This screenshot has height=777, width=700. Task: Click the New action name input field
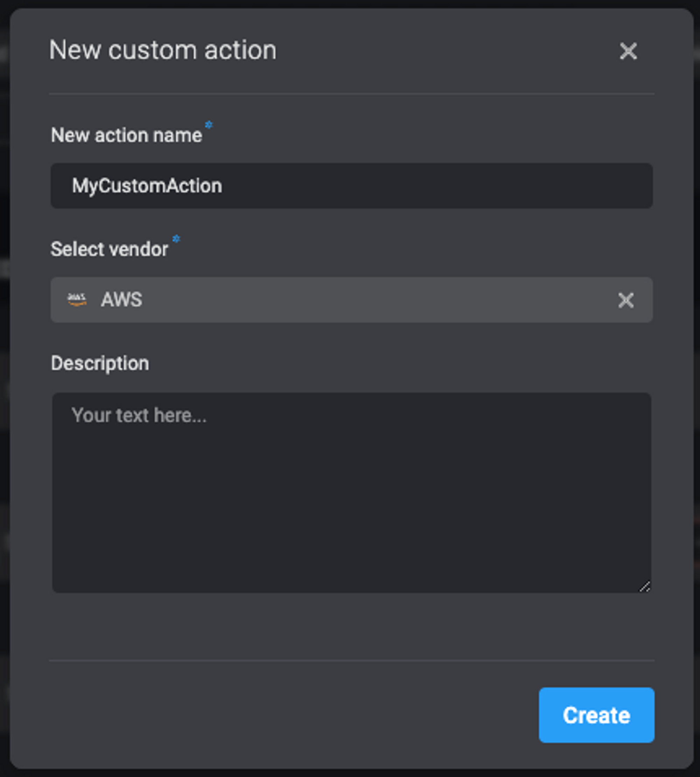351,186
